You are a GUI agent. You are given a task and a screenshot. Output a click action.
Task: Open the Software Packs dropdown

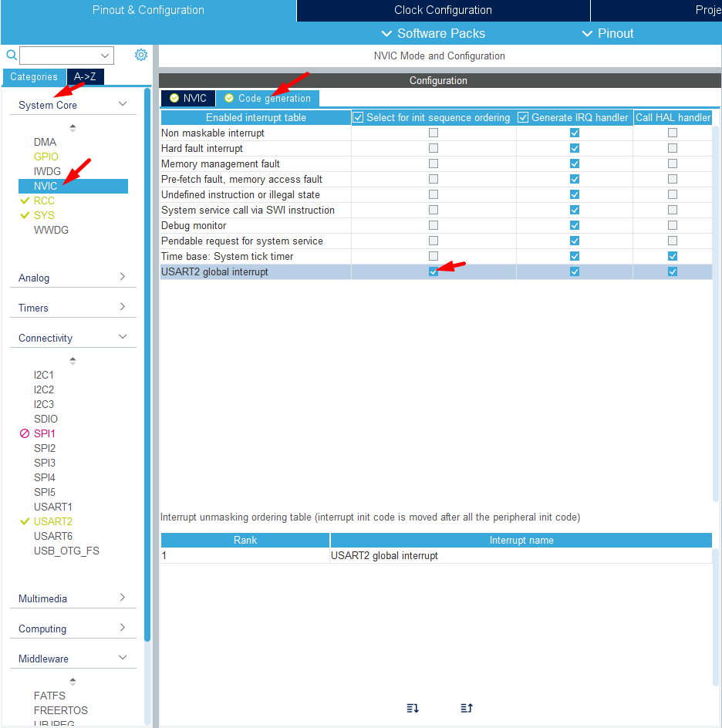click(x=434, y=33)
